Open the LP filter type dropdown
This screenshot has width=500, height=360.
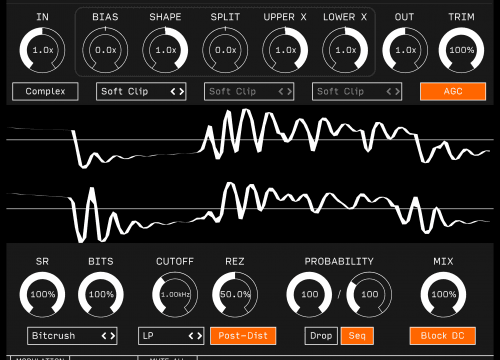point(171,336)
